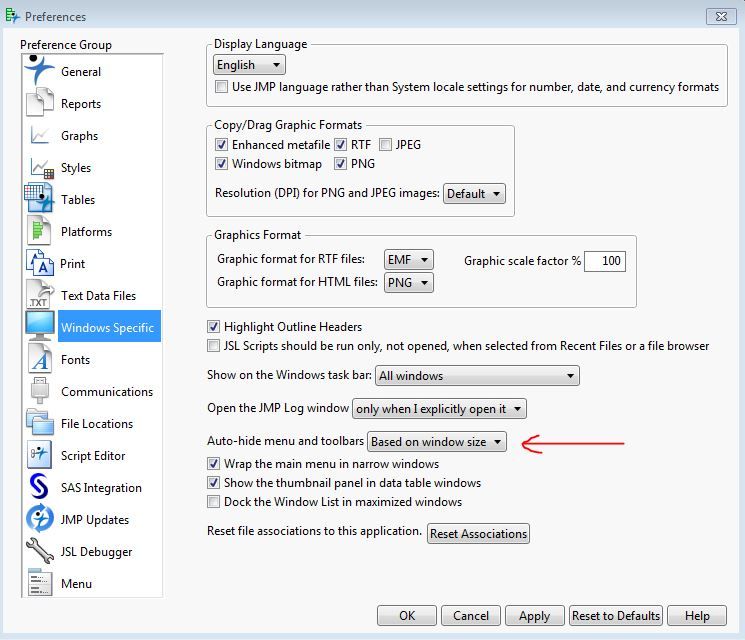The image size is (745, 640).
Task: Click the Cancel button
Action: 471,615
